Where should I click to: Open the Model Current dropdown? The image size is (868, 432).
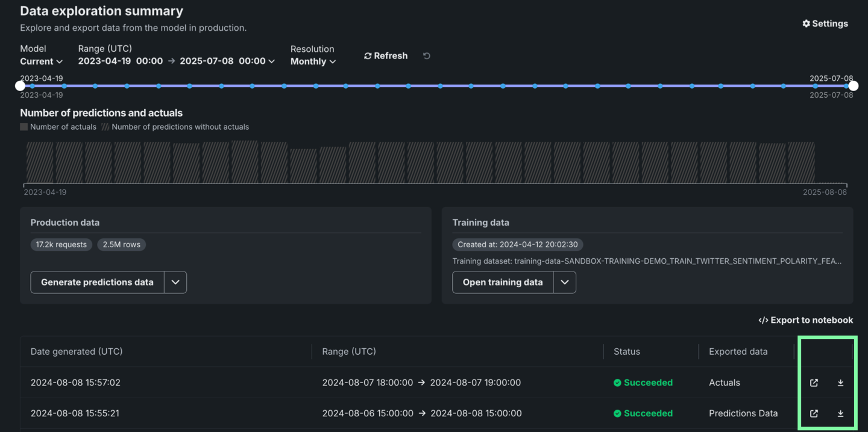click(x=41, y=62)
